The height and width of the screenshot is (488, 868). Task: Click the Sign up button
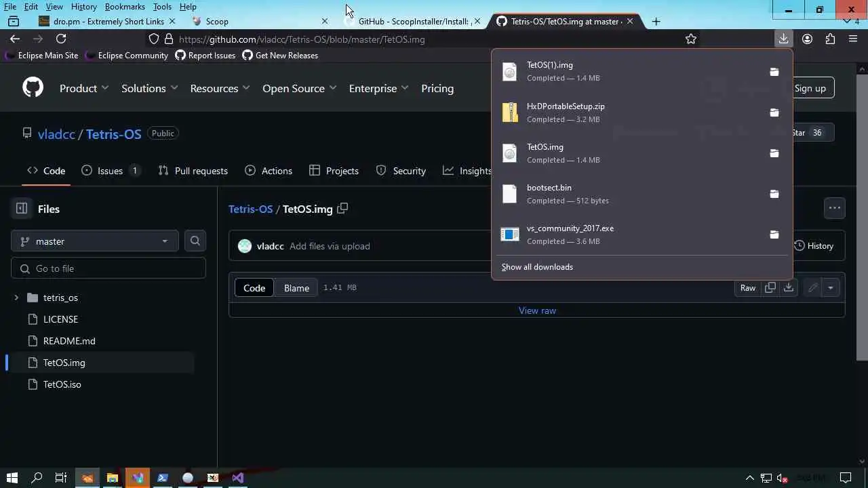[810, 88]
